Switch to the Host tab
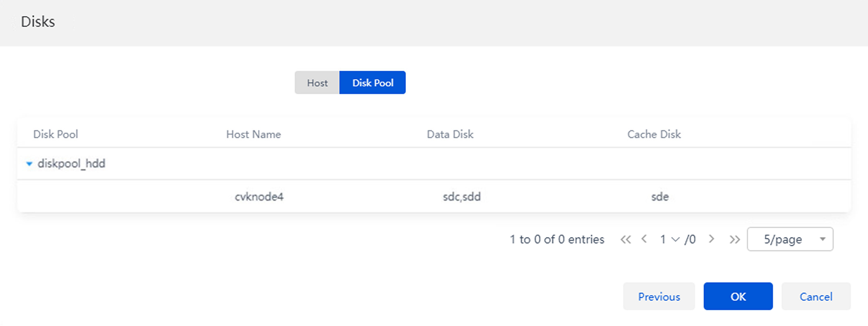 click(x=317, y=83)
